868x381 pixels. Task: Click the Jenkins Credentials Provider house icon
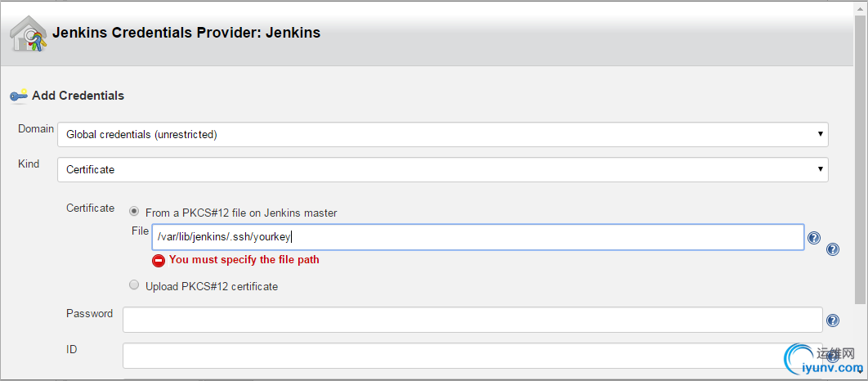pyautogui.click(x=29, y=34)
